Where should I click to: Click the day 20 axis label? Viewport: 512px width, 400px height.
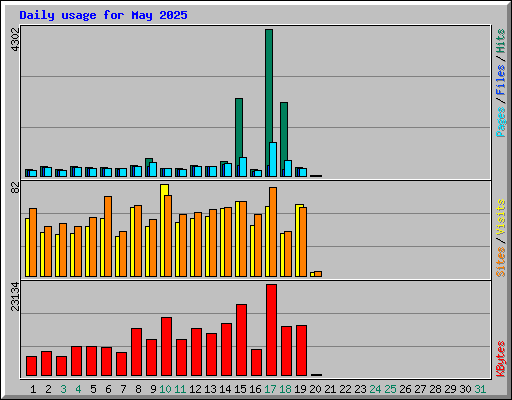click(x=315, y=389)
